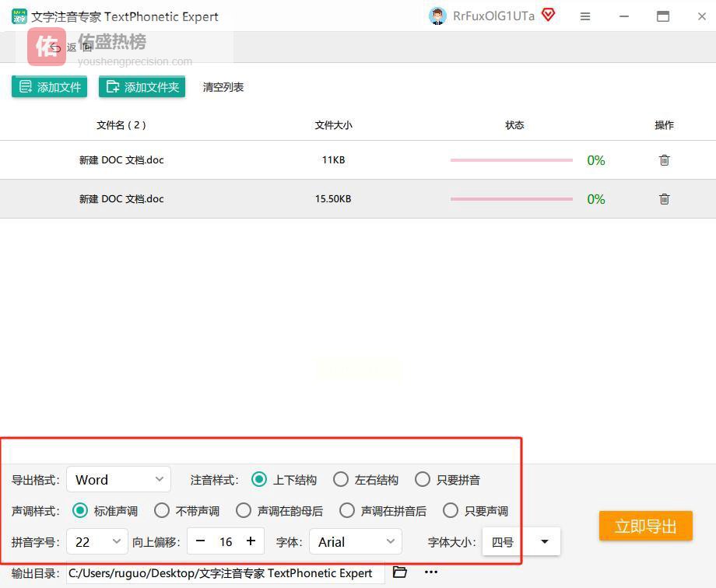Click the red VIP diamond badge
Image resolution: width=716 pixels, height=588 pixels.
pos(548,16)
